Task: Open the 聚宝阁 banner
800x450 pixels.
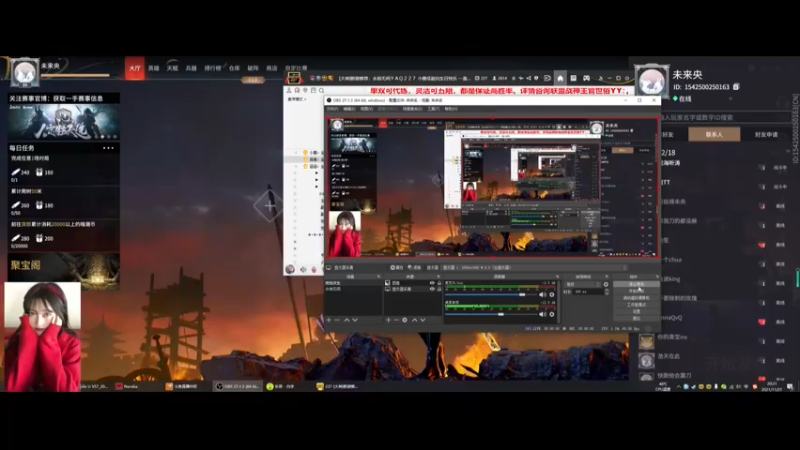Action: coord(64,271)
